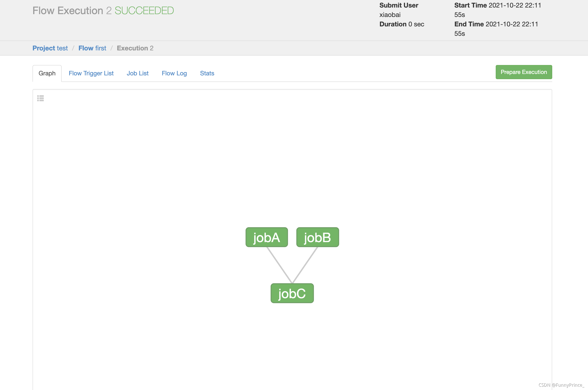588x390 pixels.
Task: Click the submit user xiaobai text
Action: coord(390,15)
